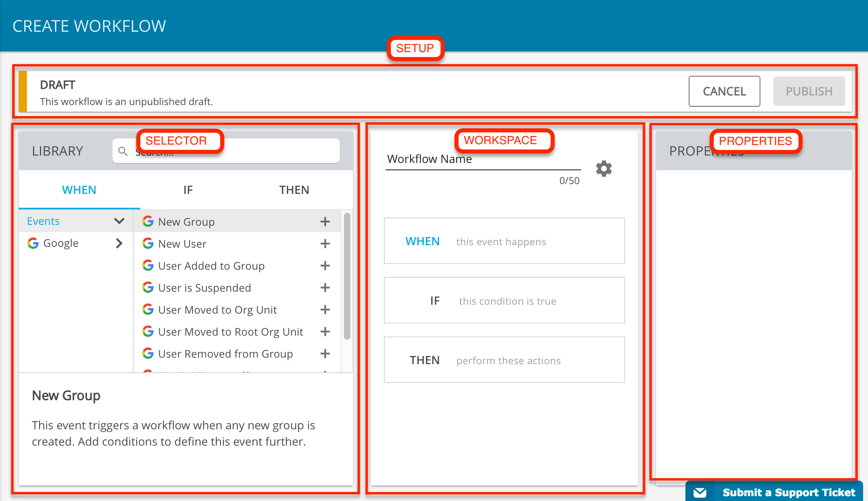Add User Removed from Group event
868x501 pixels.
pos(325,354)
